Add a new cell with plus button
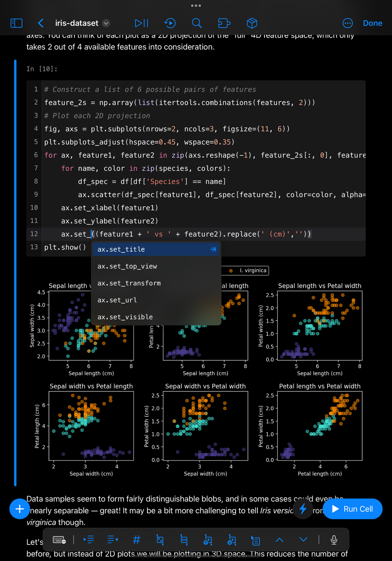Image resolution: width=392 pixels, height=561 pixels. pyautogui.click(x=20, y=509)
